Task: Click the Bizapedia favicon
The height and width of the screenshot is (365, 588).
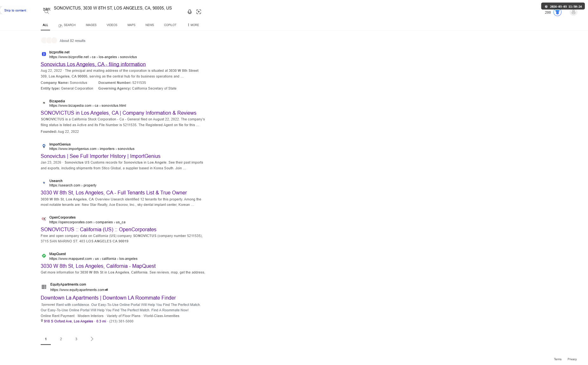Action: coord(44,103)
